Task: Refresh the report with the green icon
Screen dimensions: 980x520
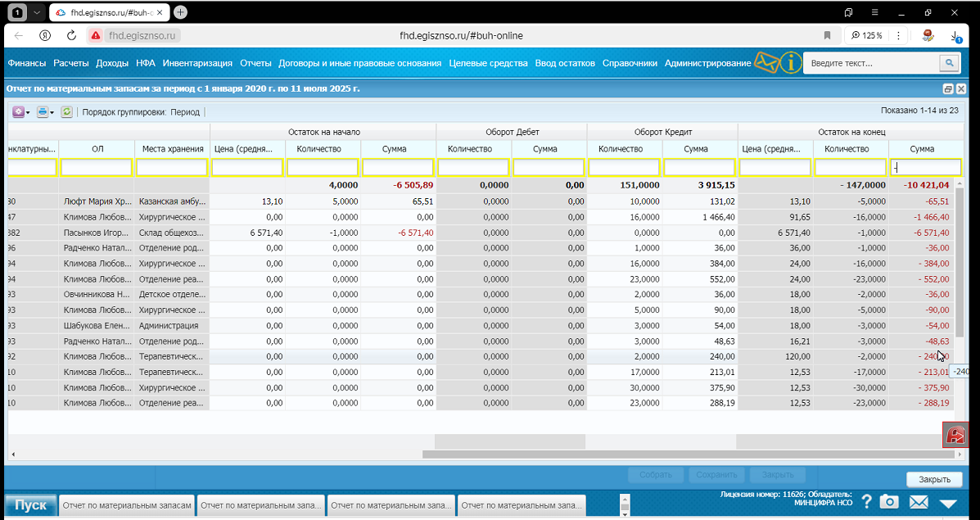Action: [67, 112]
